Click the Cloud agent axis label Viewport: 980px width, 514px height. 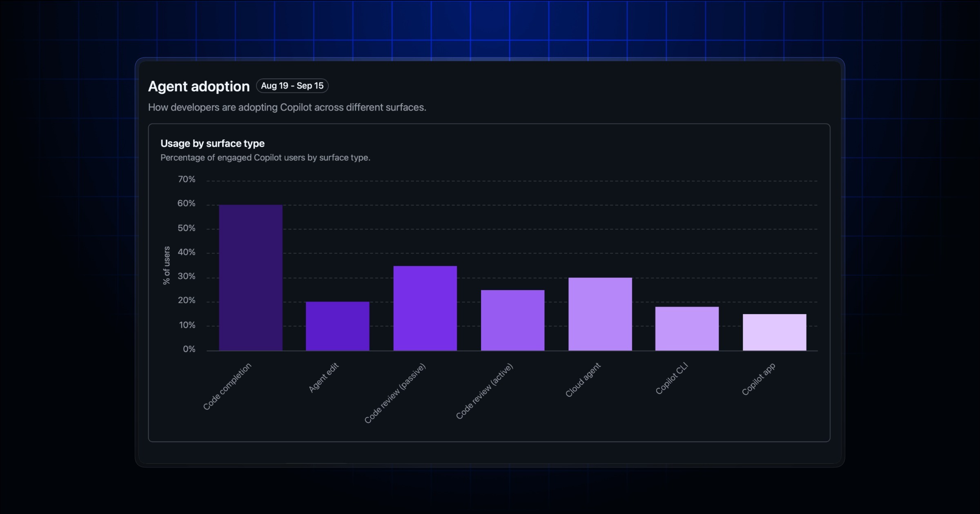coord(583,380)
